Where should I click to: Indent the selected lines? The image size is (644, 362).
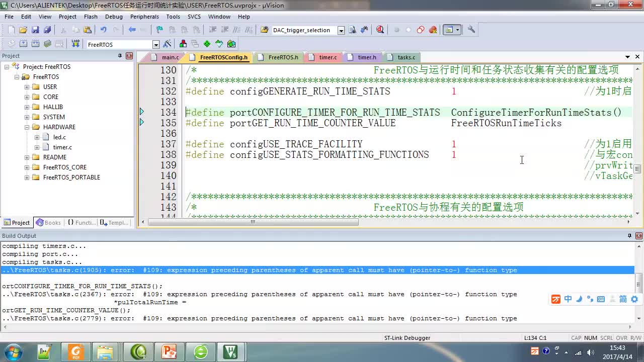click(213, 30)
